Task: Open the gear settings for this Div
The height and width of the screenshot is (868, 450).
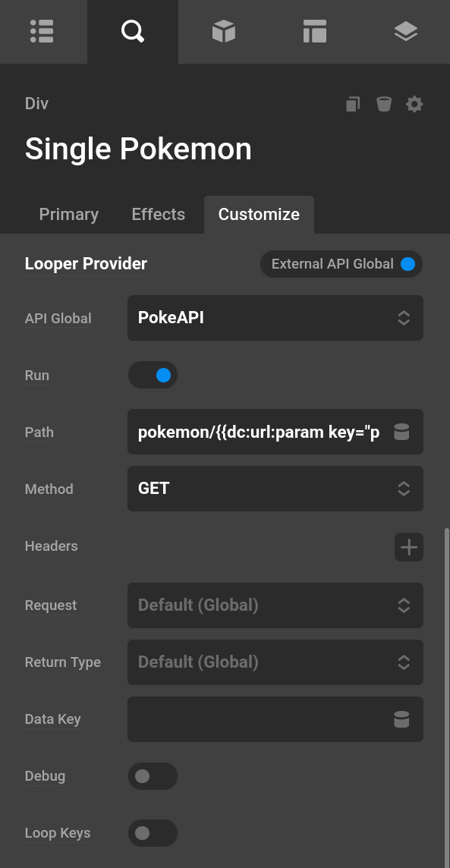Action: (414, 104)
